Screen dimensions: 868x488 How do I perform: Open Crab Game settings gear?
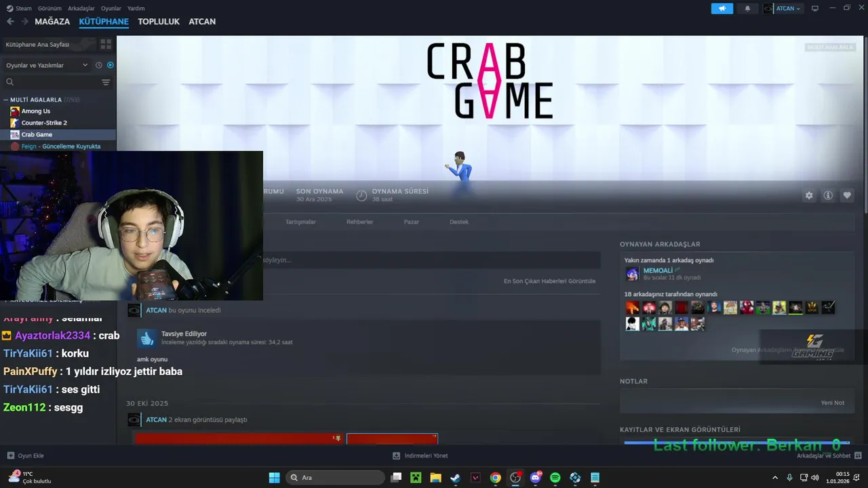pos(809,195)
